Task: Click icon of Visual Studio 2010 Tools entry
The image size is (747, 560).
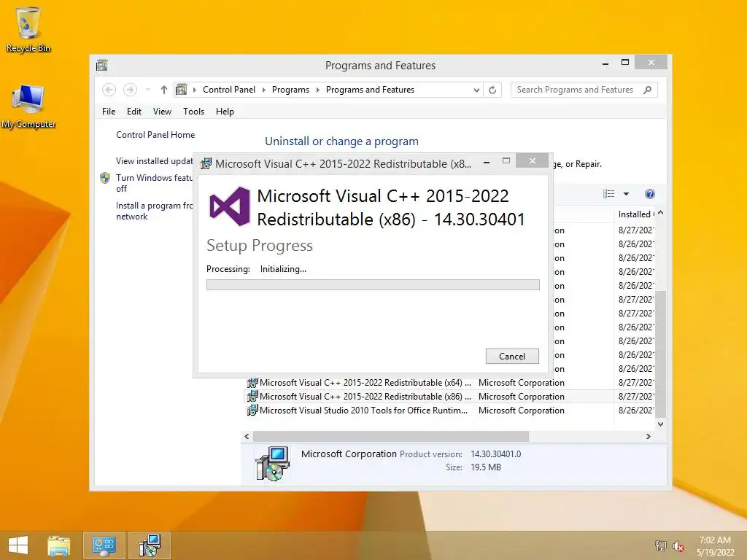Action: coord(252,410)
